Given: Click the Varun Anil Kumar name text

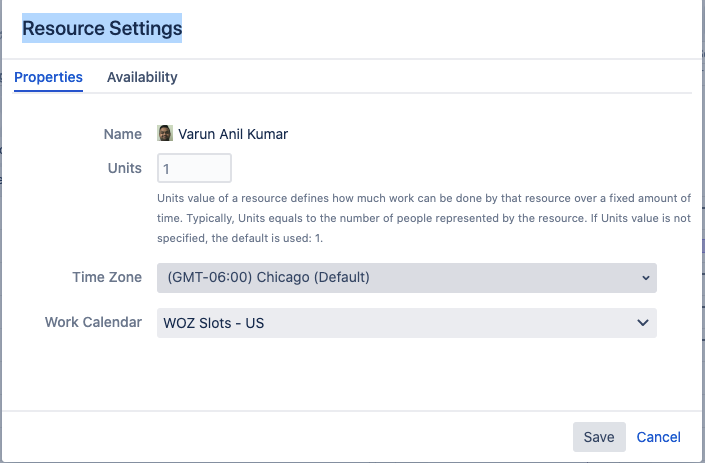Looking at the screenshot, I should pyautogui.click(x=233, y=133).
